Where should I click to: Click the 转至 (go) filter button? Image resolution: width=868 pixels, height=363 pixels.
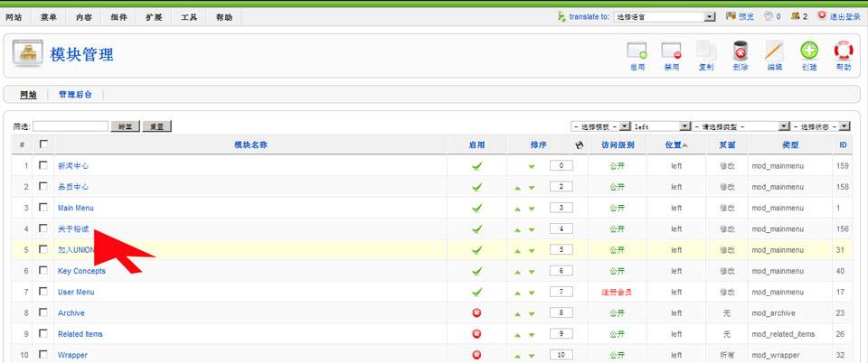tap(125, 126)
